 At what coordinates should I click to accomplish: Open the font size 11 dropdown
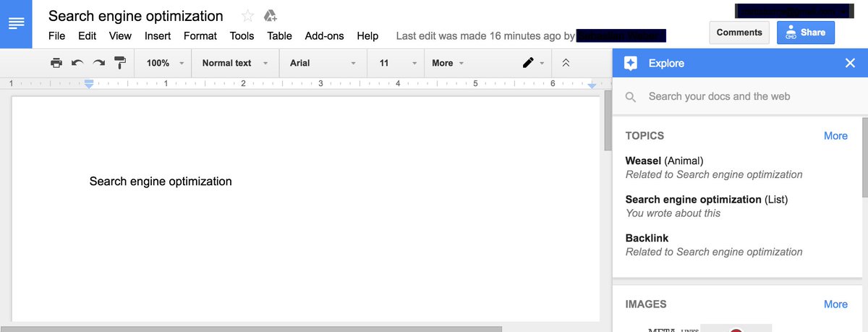[x=398, y=63]
